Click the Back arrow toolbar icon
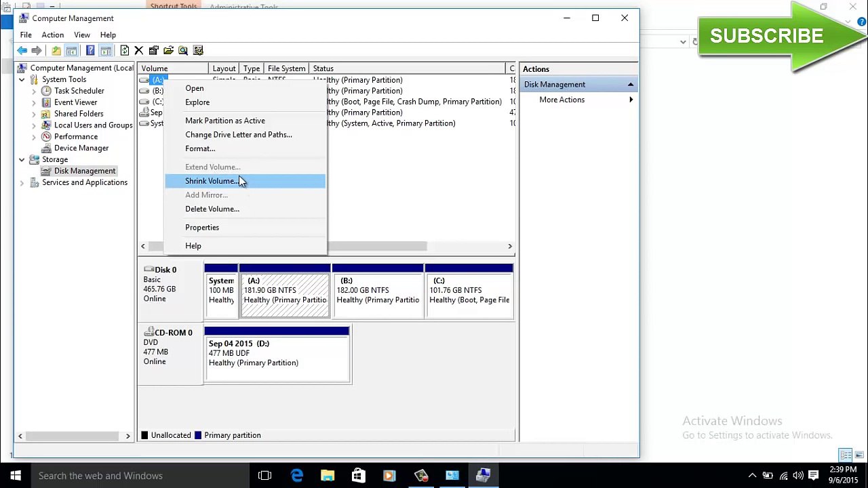The height and width of the screenshot is (488, 868). click(22, 50)
